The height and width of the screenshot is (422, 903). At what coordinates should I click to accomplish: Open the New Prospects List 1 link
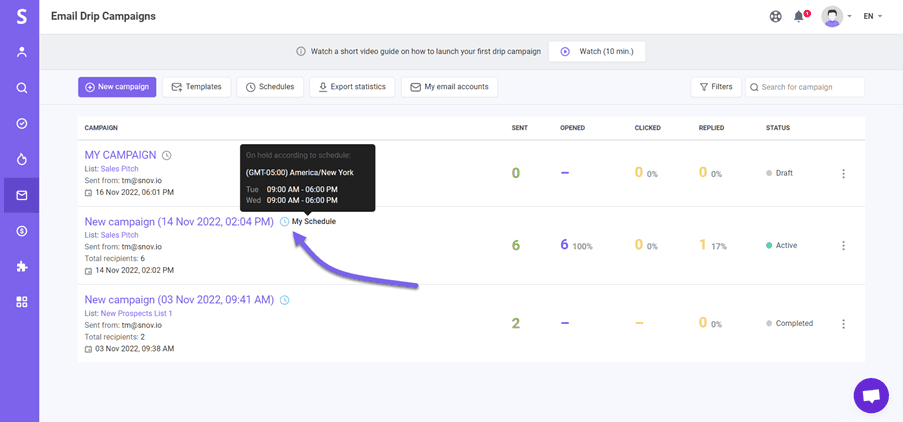(x=136, y=313)
